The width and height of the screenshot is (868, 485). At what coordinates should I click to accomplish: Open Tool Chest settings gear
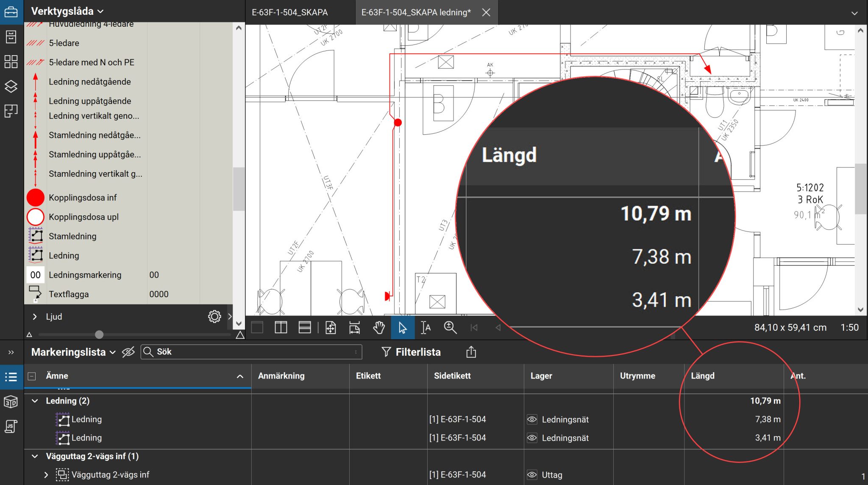(x=214, y=316)
